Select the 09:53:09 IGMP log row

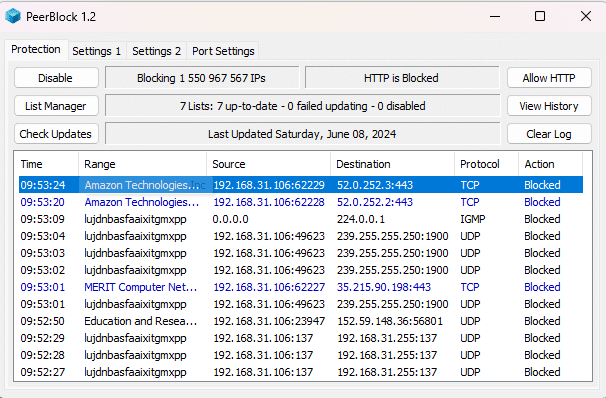pyautogui.click(x=301, y=219)
